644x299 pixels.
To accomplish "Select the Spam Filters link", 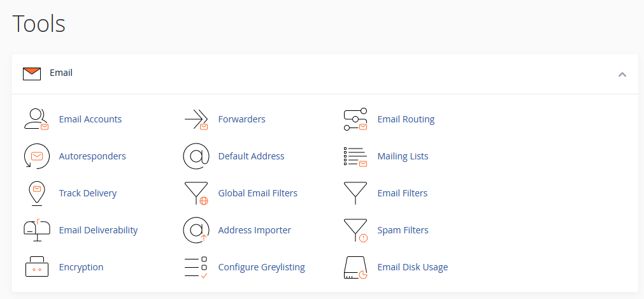I will 403,230.
